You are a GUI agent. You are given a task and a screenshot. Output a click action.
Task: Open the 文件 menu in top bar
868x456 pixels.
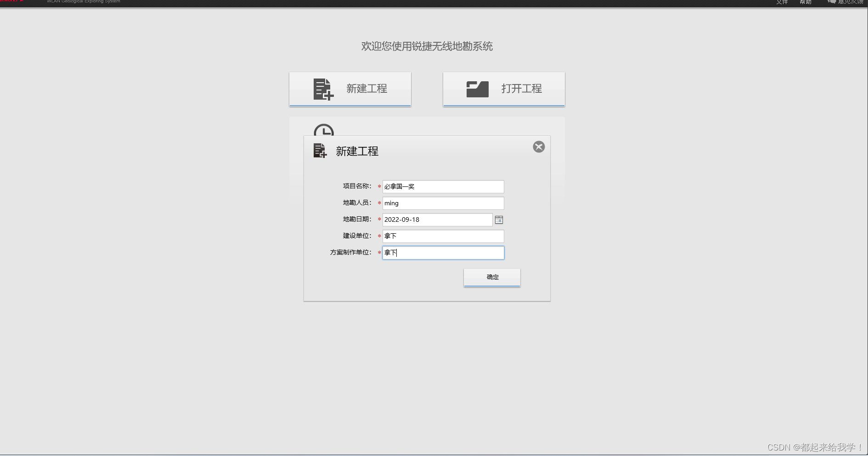point(782,2)
